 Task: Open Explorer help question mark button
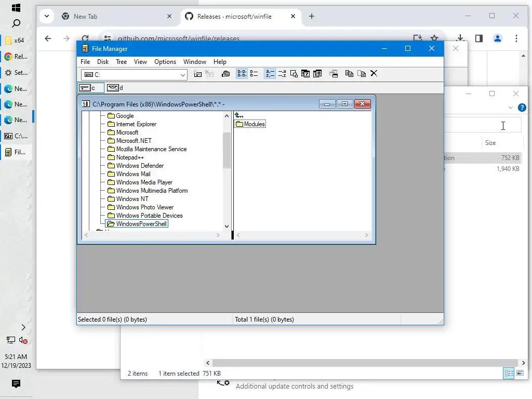pos(522,108)
